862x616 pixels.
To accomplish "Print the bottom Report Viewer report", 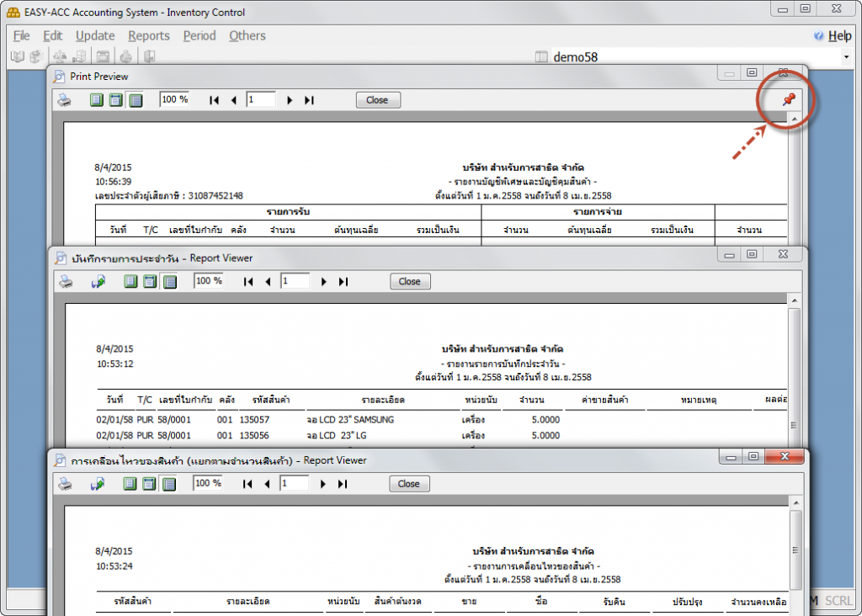I will pyautogui.click(x=65, y=484).
